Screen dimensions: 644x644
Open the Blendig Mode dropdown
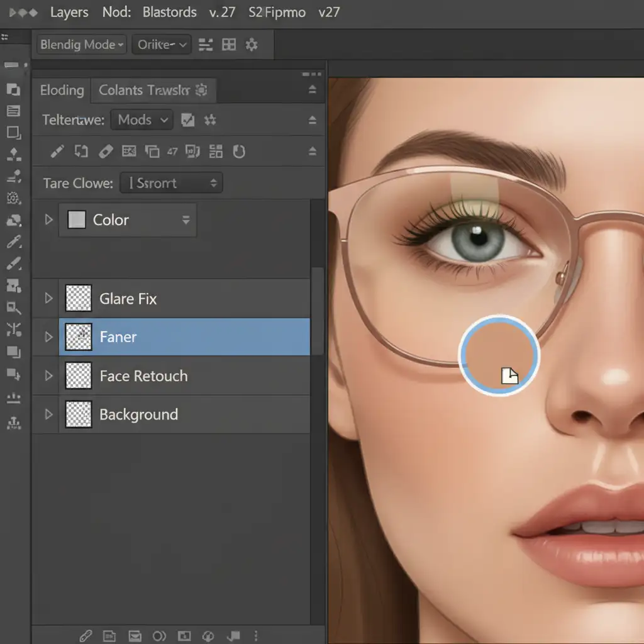(x=82, y=45)
